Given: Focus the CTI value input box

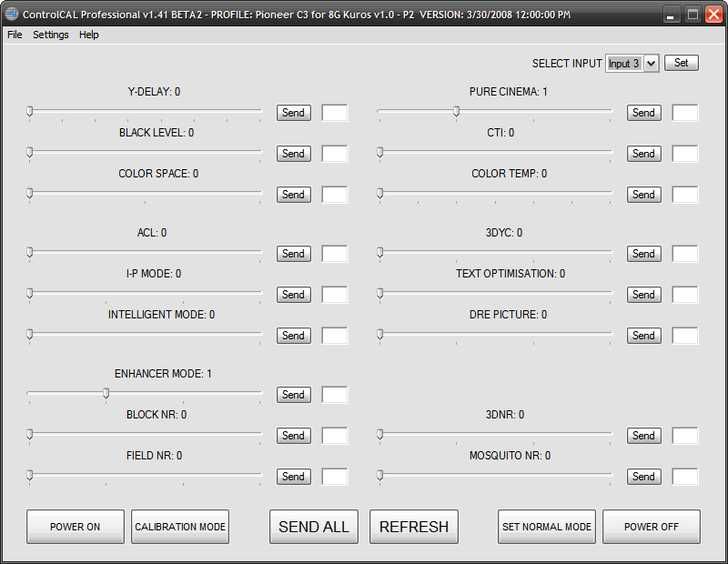Looking at the screenshot, I should [x=685, y=154].
